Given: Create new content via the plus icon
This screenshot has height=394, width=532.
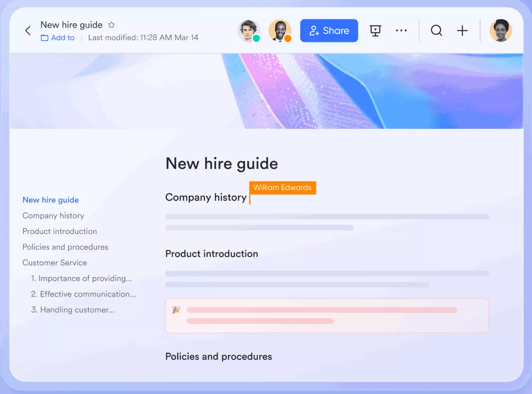Looking at the screenshot, I should (x=462, y=30).
